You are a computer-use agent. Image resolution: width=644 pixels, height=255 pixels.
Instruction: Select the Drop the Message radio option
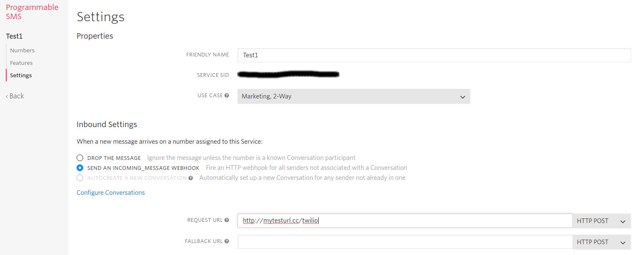[80, 158]
